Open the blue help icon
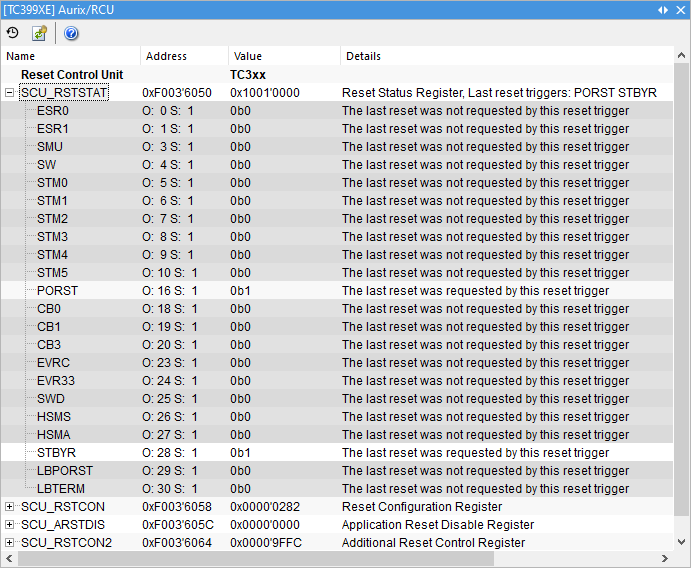The image size is (691, 568). click(x=71, y=33)
